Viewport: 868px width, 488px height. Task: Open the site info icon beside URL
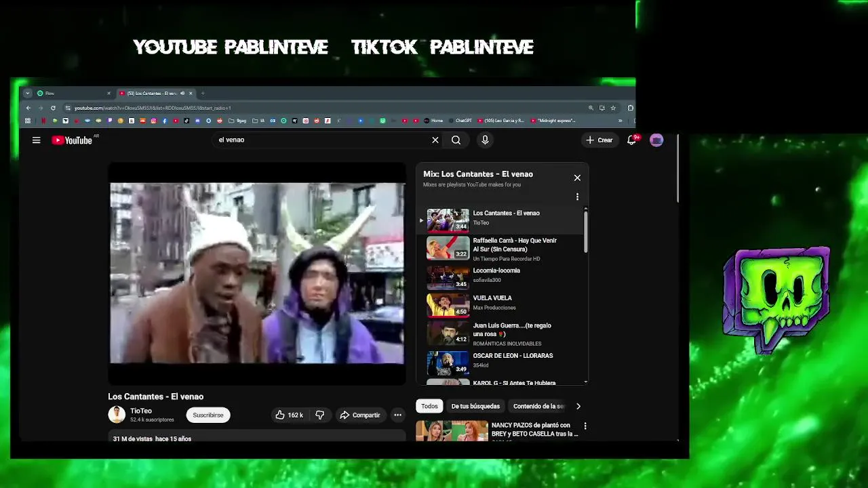[67, 108]
